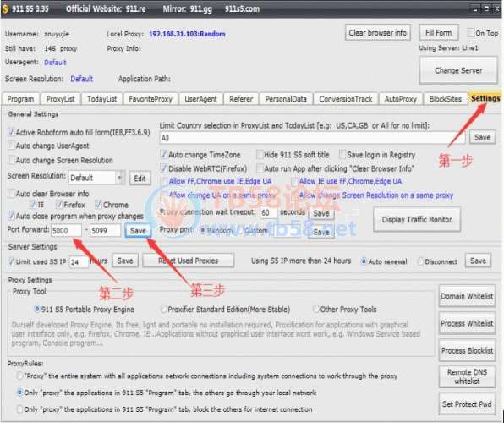Open the TodayList tab
Viewport: 504px width, 423px height.
pyautogui.click(x=101, y=99)
